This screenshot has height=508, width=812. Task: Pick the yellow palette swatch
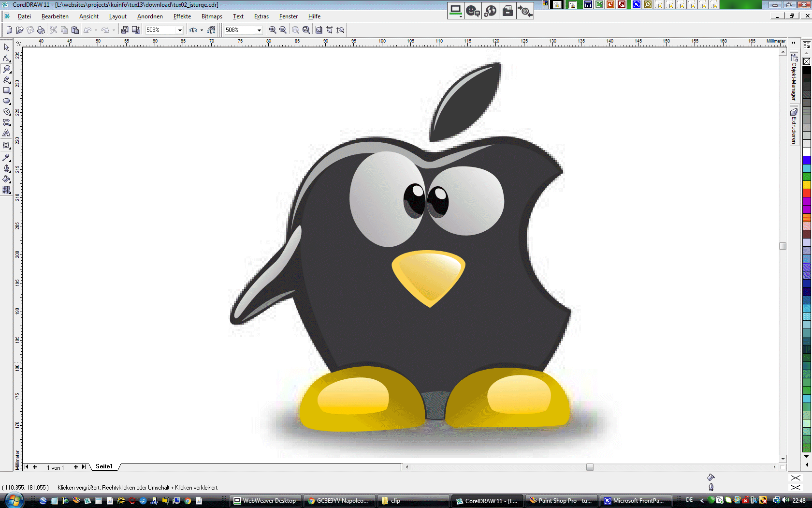[807, 185]
